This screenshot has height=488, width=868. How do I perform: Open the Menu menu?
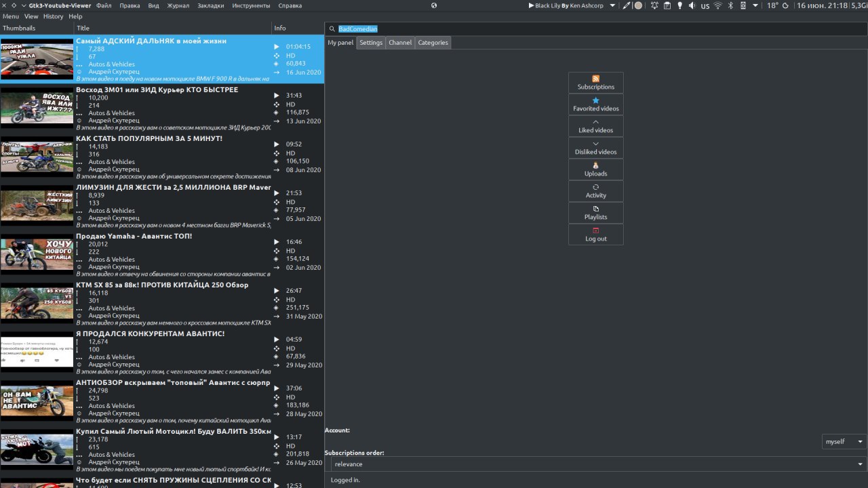11,16
